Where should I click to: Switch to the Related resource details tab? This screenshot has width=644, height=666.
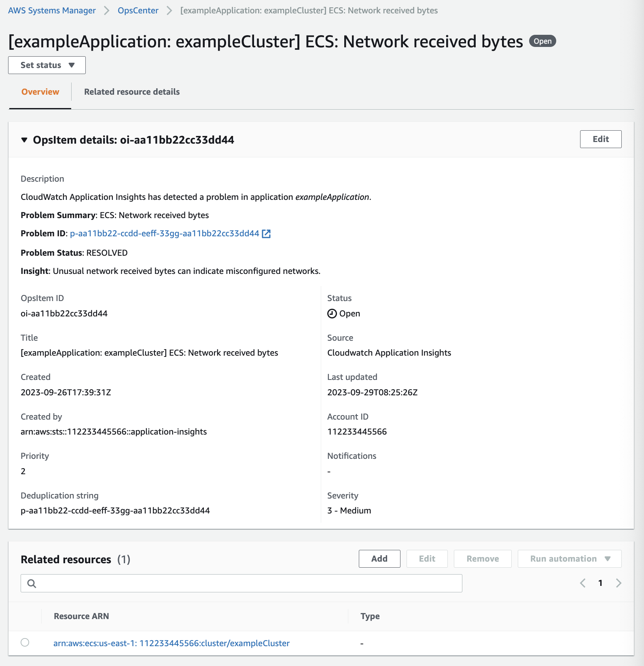tap(132, 92)
